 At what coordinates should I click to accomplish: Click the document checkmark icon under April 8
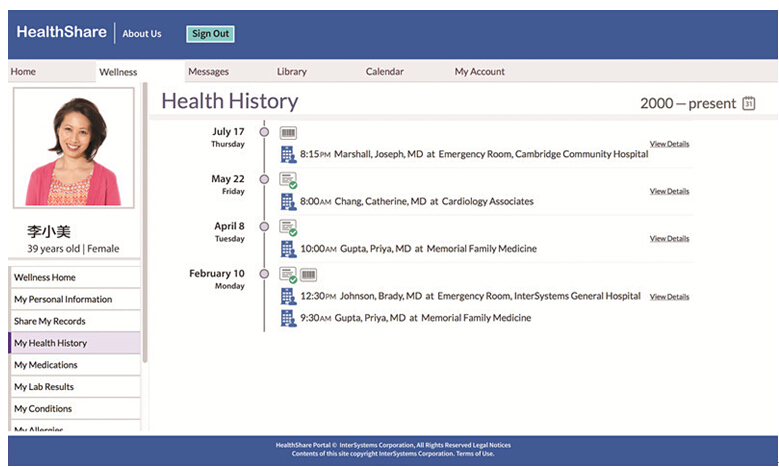click(288, 227)
